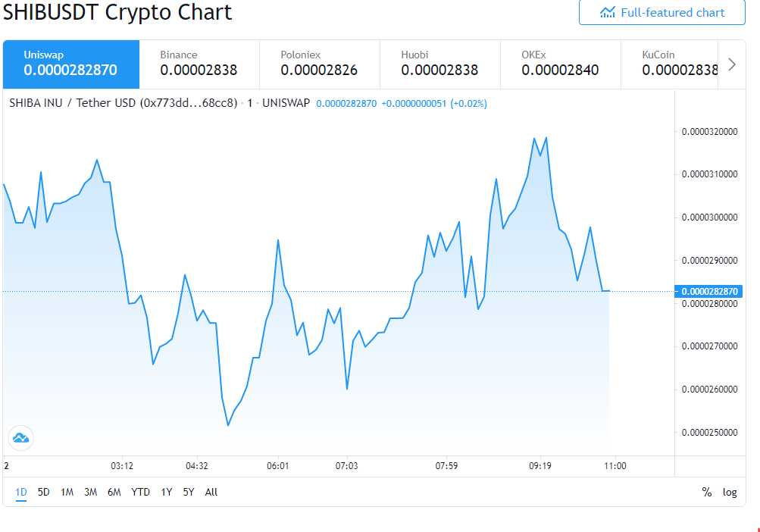This screenshot has width=760, height=532.
Task: Open the Binance exchange tab
Action: 199,64
